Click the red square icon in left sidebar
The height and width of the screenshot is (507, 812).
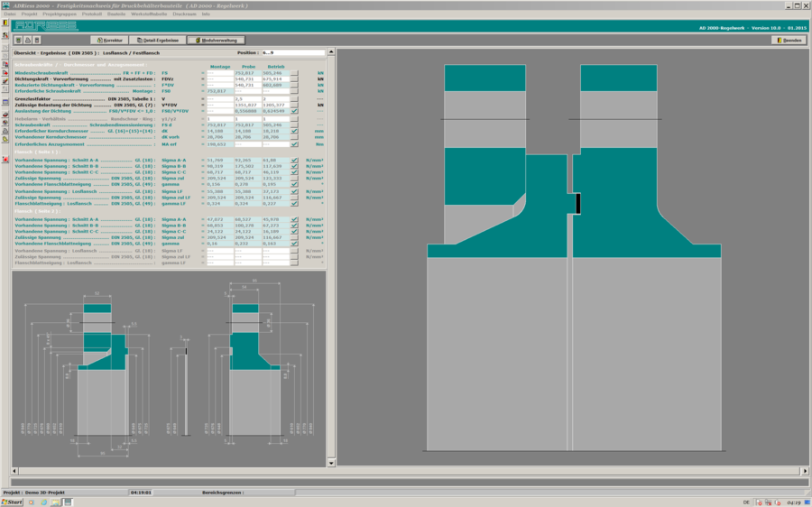coord(5,159)
